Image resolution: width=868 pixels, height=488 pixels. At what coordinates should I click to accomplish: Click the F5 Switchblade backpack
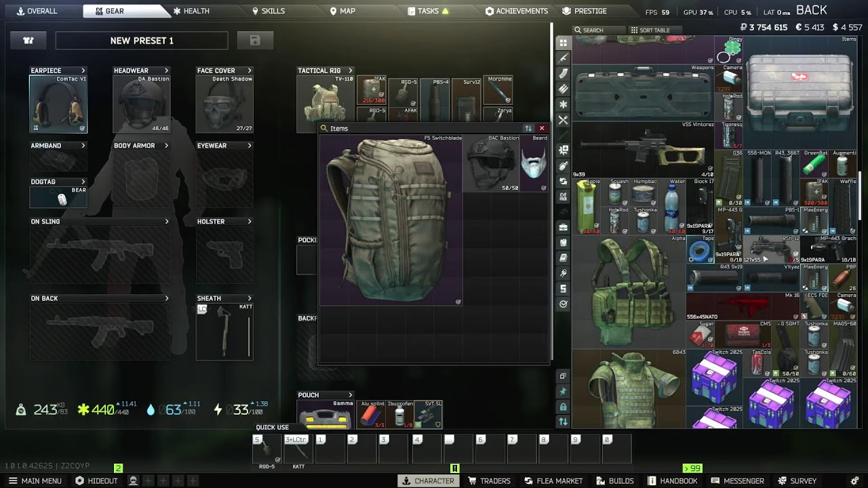coord(391,220)
